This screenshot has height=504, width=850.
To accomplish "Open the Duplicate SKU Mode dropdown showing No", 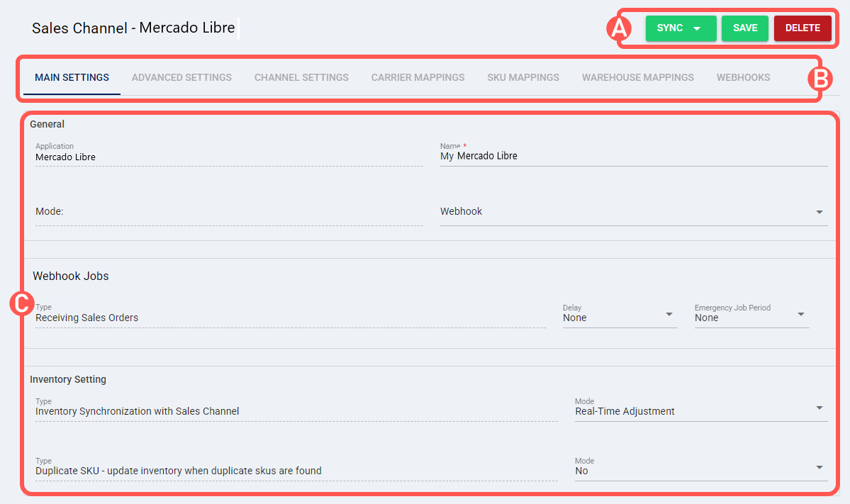I will click(701, 469).
